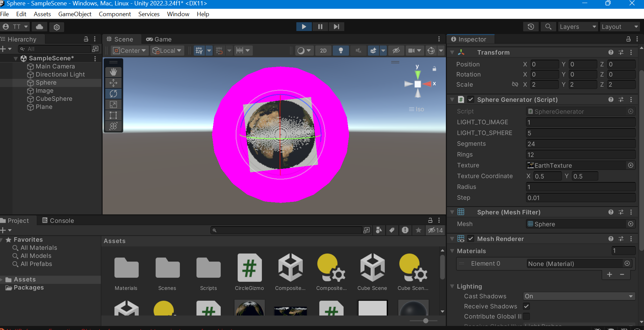Show Project console error filter icon
644x330 pixels.
click(405, 230)
